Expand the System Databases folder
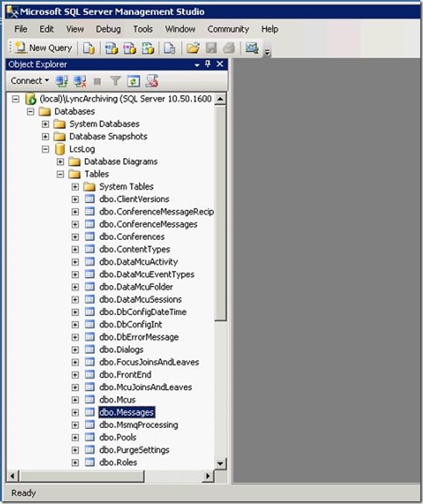The width and height of the screenshot is (423, 504). tap(45, 124)
